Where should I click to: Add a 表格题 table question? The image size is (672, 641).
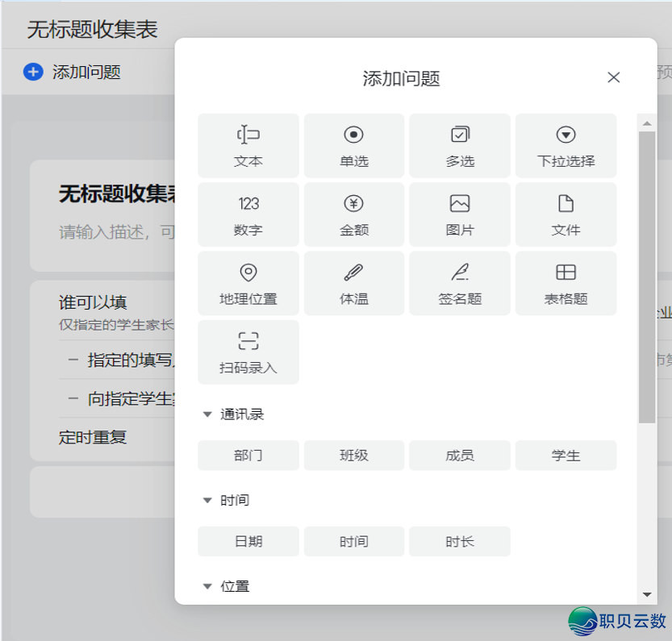(x=566, y=283)
